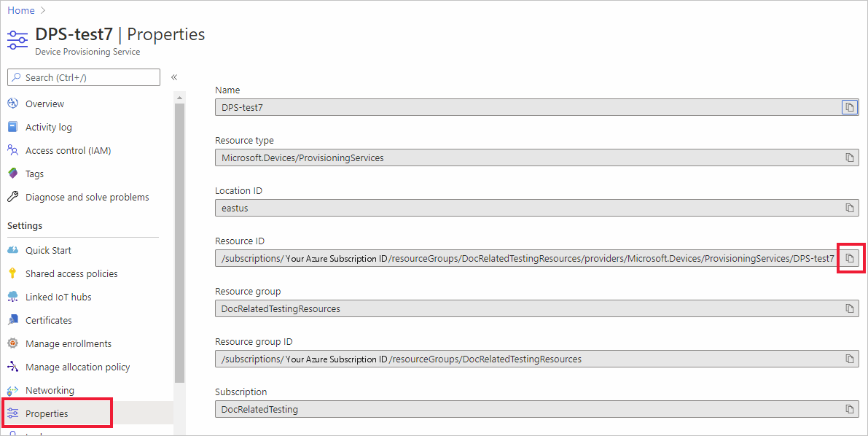Screen dimensions: 868x436
Task: Collapse the sidebar with double chevron
Action: pyautogui.click(x=174, y=77)
